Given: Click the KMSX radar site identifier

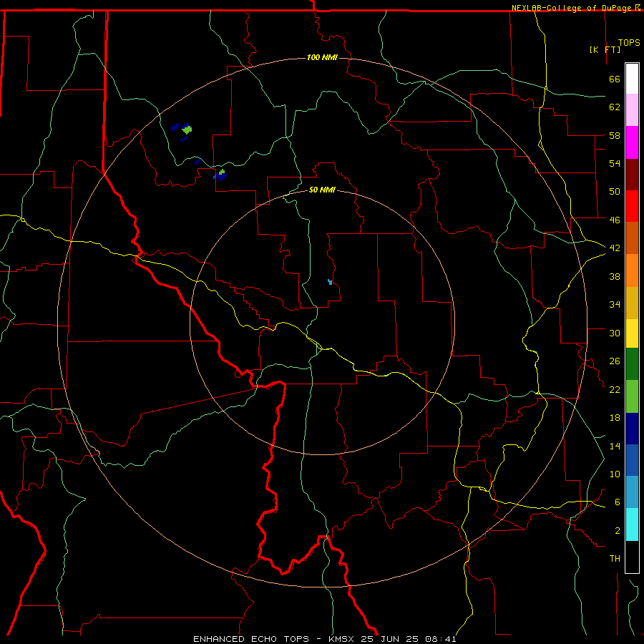Looking at the screenshot, I should tap(343, 639).
